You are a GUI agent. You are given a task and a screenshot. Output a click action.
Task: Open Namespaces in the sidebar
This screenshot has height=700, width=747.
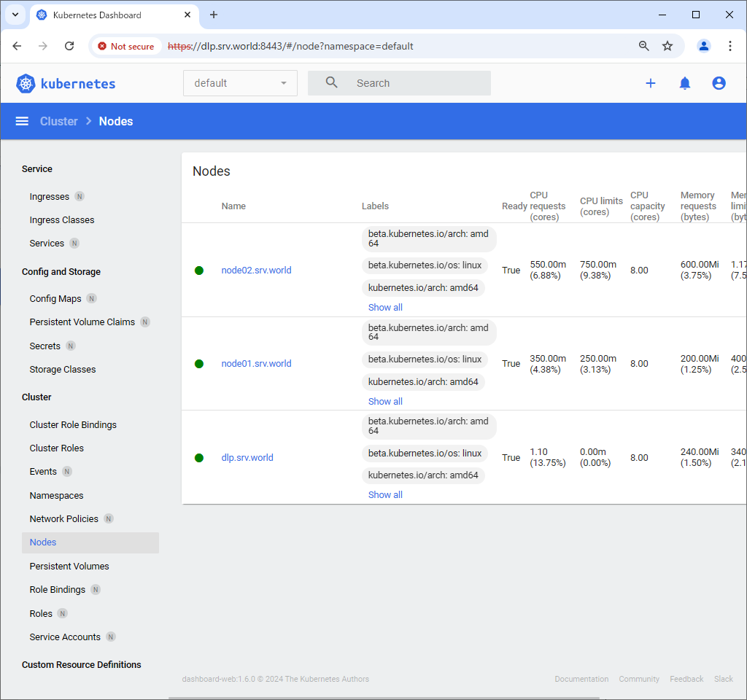point(56,496)
